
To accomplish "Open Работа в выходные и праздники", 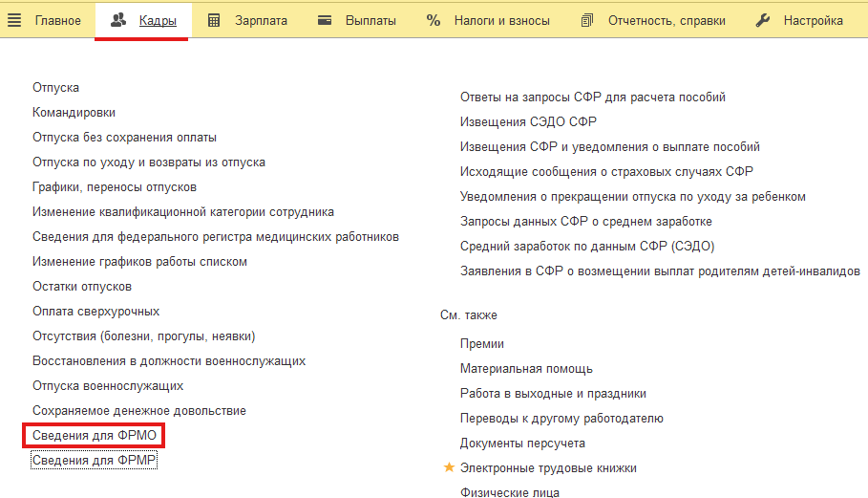I will point(553,394).
